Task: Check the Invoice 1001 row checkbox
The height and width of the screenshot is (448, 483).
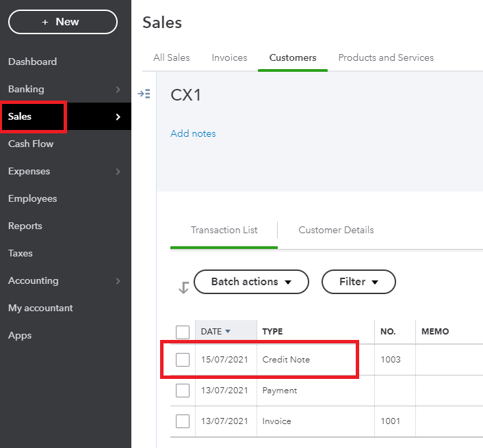Action: pos(183,421)
